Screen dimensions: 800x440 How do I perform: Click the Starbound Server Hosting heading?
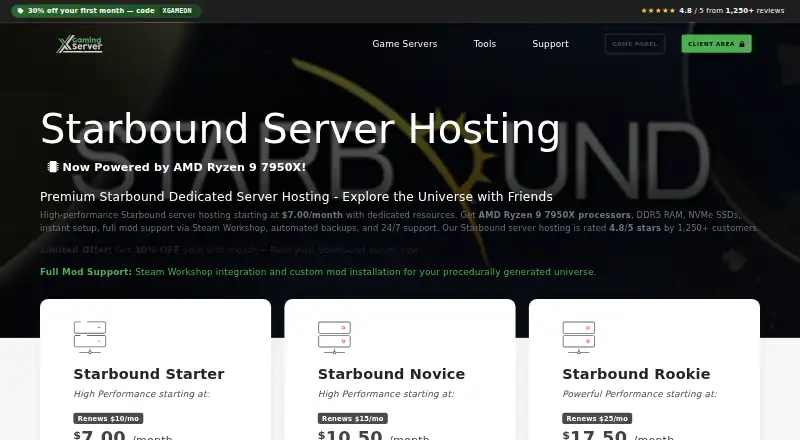pyautogui.click(x=300, y=129)
